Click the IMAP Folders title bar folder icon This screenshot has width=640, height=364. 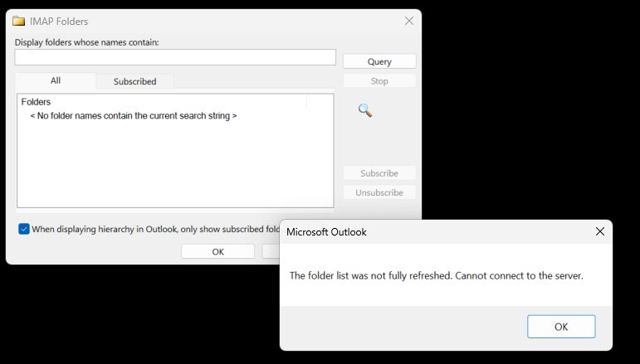point(18,21)
